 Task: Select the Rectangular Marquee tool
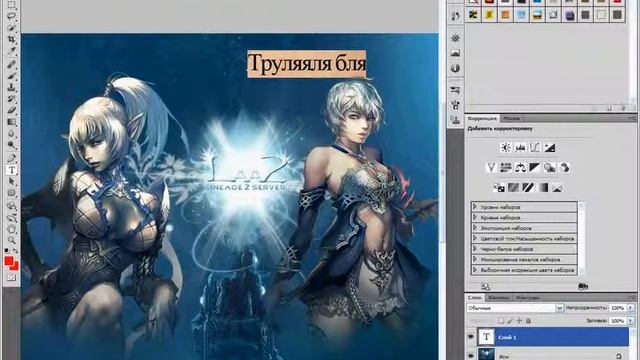tap(11, 5)
